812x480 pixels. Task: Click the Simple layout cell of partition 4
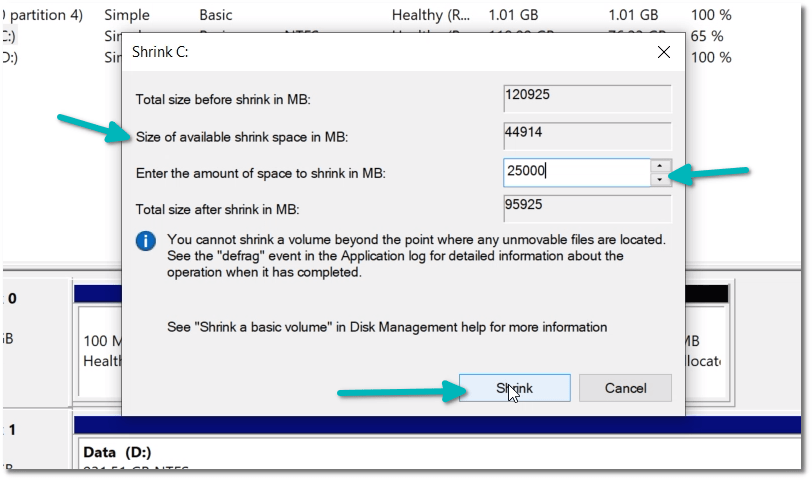[x=126, y=15]
